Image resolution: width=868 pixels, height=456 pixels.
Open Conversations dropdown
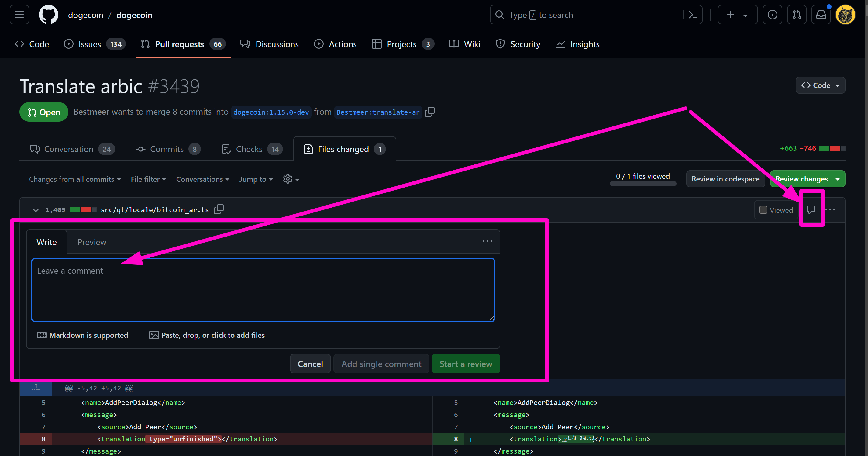coord(203,179)
